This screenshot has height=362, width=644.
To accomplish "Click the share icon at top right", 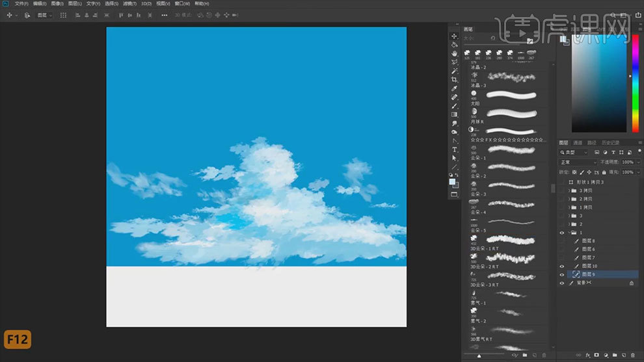I will [638, 15].
